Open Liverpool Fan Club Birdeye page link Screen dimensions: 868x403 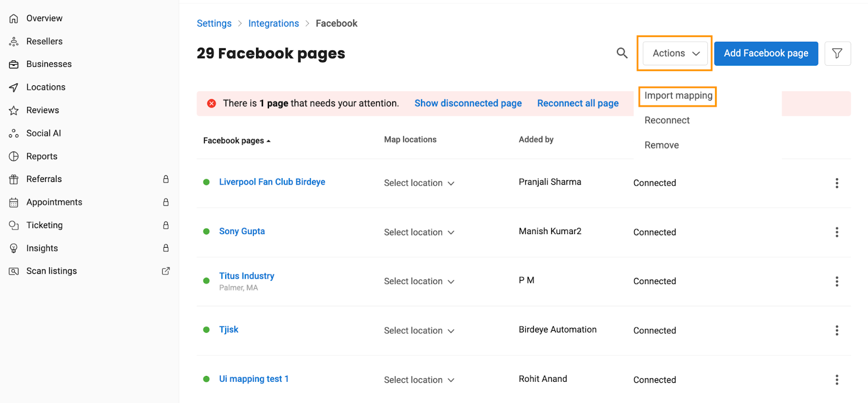pyautogui.click(x=272, y=182)
